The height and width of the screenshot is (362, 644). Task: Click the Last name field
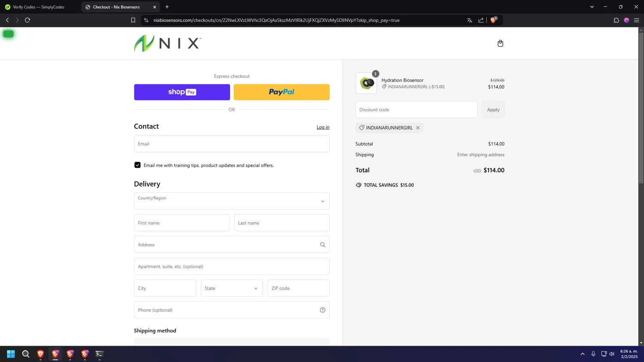282,223
